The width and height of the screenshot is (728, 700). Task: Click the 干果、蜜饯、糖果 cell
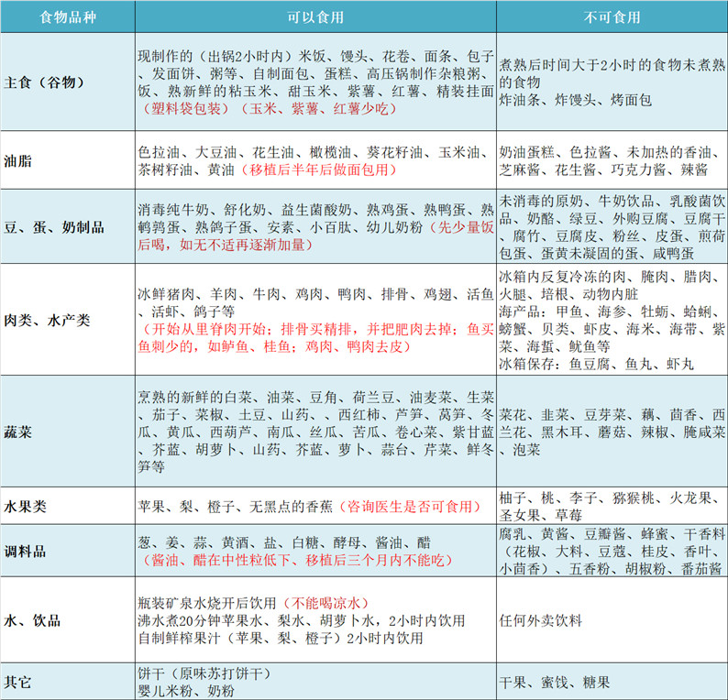(x=554, y=684)
